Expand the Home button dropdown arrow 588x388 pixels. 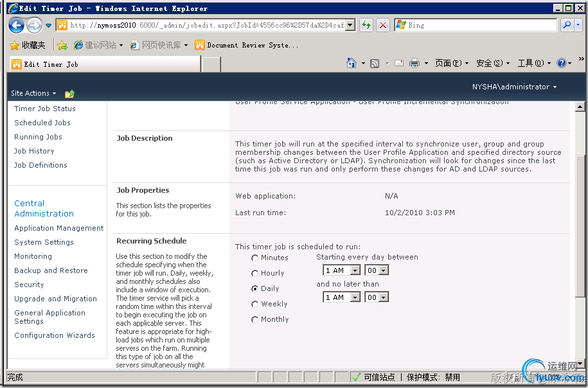[x=363, y=64]
